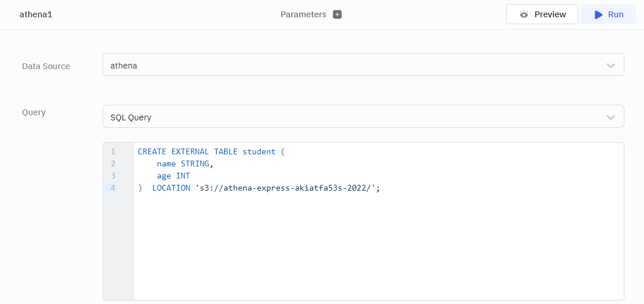The height and width of the screenshot is (304, 644).
Task: Click empty area below the SQL code
Action: [375, 248]
